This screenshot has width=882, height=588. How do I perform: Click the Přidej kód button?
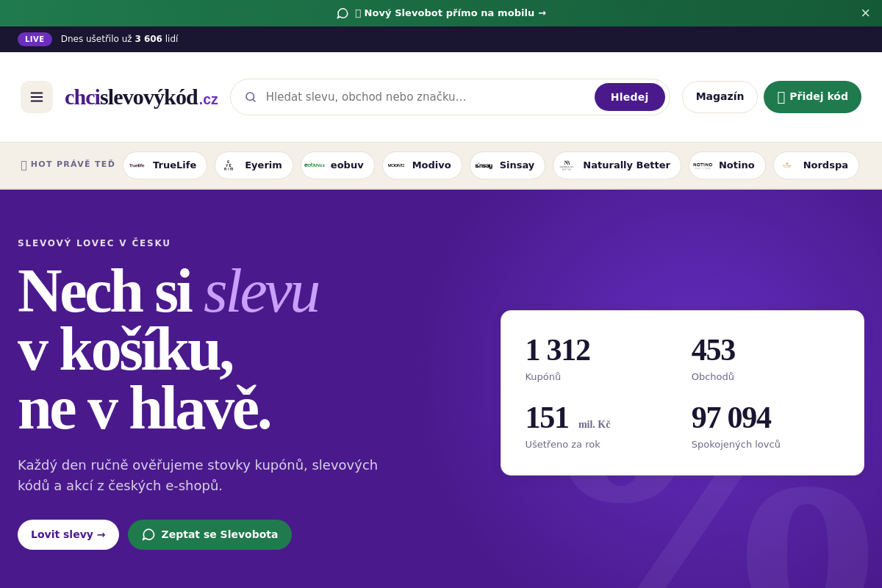click(x=812, y=97)
